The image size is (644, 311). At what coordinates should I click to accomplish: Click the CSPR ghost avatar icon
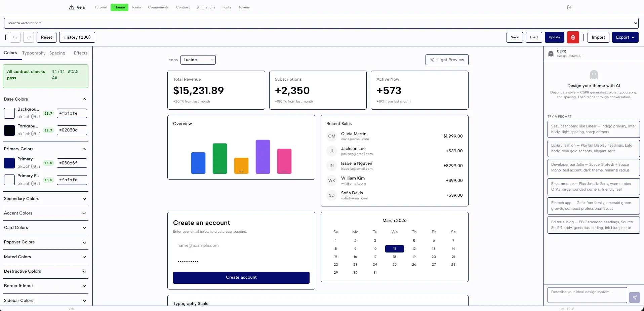click(x=551, y=54)
